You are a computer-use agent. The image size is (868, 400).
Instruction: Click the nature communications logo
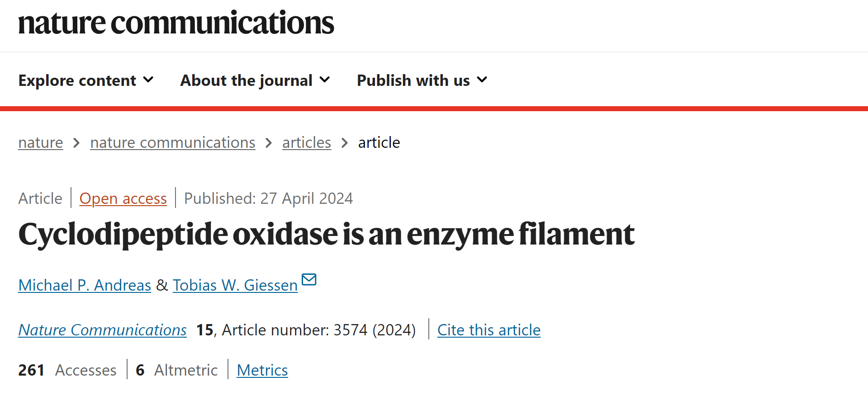[176, 23]
